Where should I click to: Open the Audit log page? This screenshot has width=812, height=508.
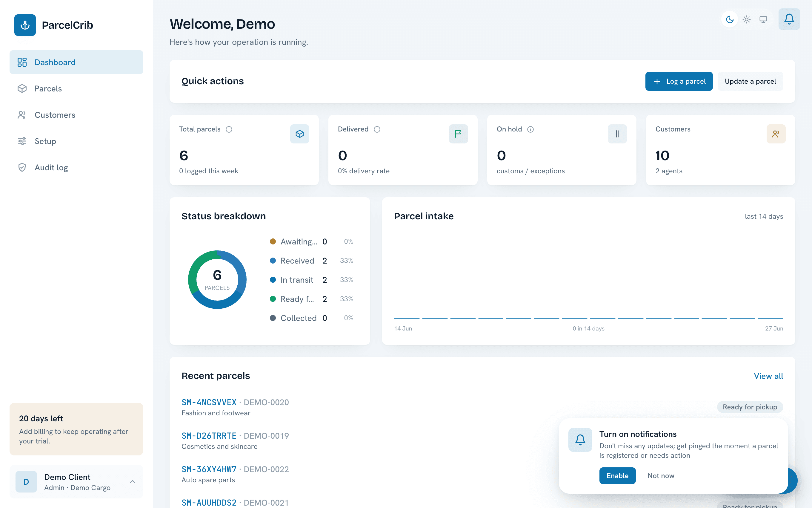pos(76,167)
